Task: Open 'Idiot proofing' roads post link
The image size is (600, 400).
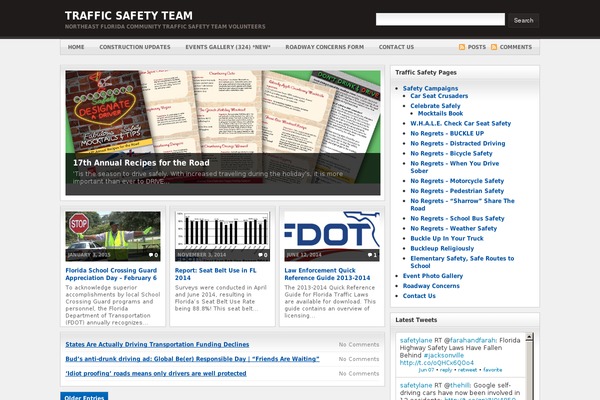Action: tap(156, 374)
